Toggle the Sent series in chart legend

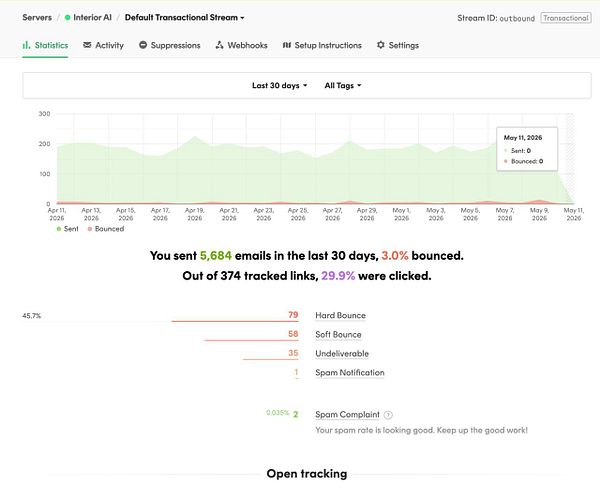(x=67, y=229)
